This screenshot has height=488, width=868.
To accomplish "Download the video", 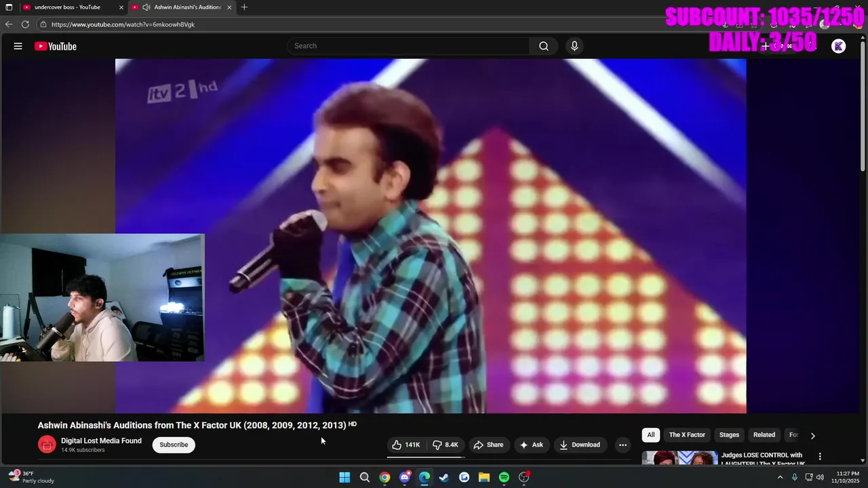I will (580, 445).
